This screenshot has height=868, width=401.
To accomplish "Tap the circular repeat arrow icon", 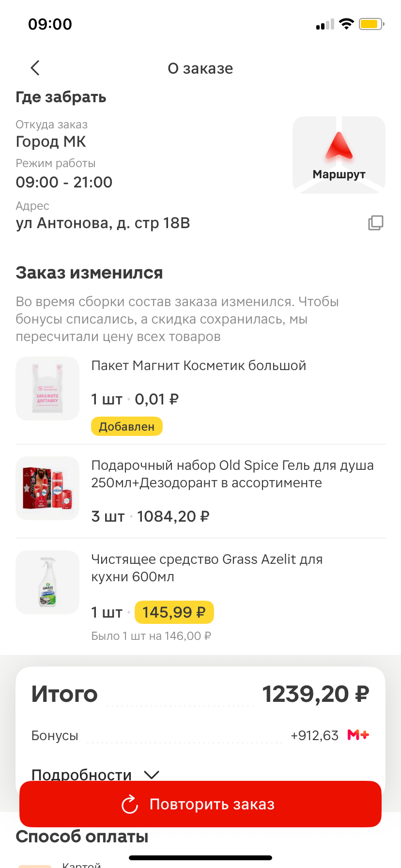I will 130,805.
